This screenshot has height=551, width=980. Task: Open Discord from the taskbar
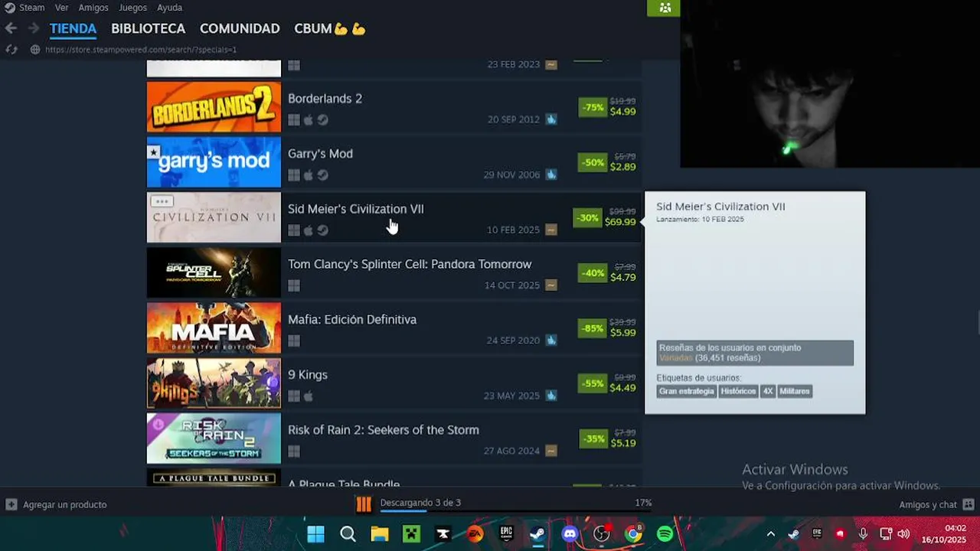[x=570, y=533]
